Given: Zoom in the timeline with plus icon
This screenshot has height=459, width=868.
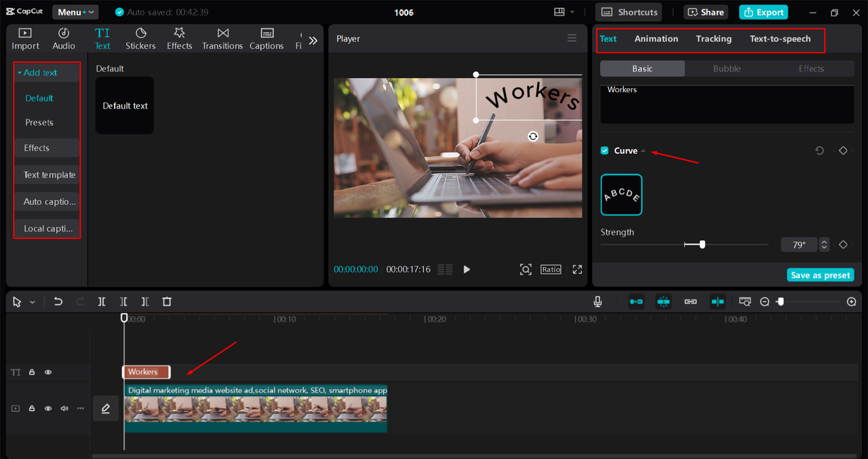Looking at the screenshot, I should (852, 302).
